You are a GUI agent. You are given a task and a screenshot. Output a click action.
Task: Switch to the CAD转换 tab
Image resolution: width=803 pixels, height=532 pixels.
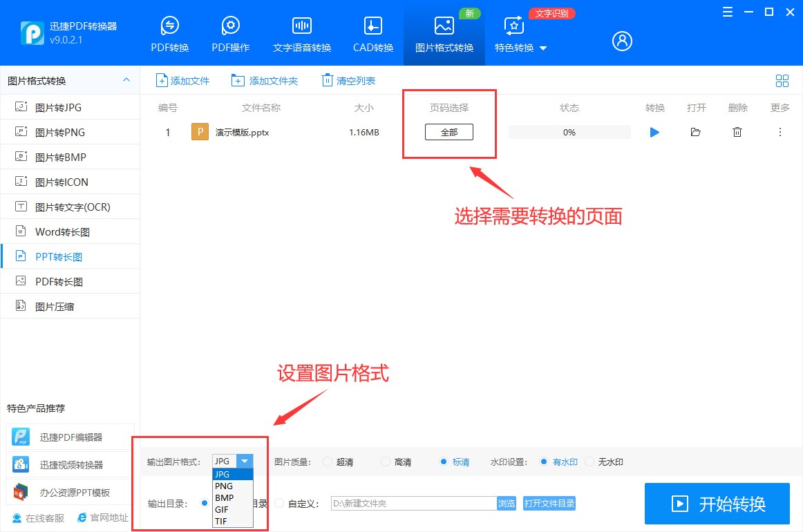(x=372, y=32)
